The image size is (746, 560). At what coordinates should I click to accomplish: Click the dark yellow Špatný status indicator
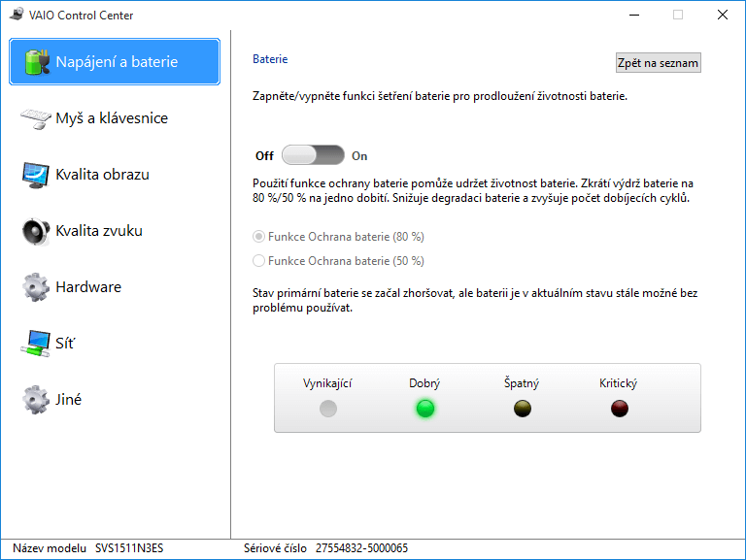tap(523, 409)
